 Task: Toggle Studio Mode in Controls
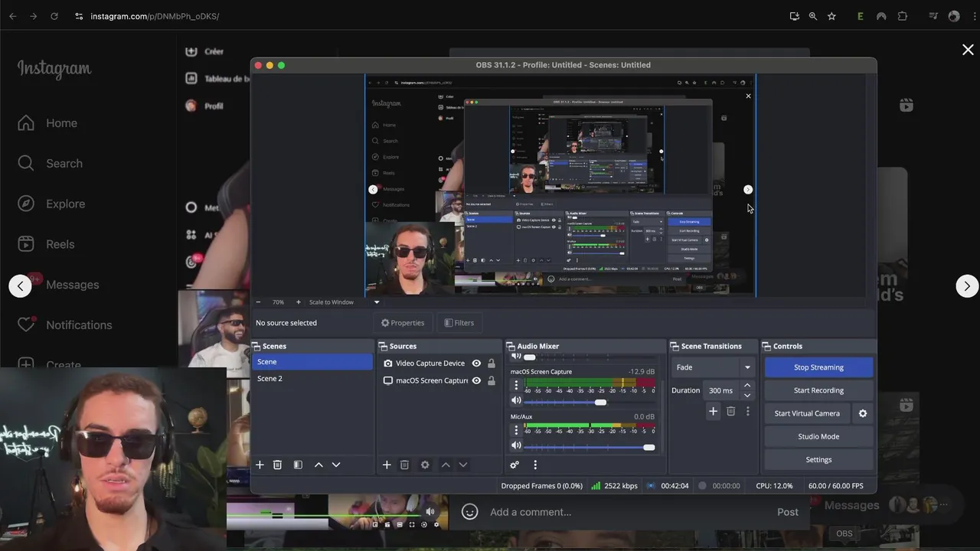(818, 436)
